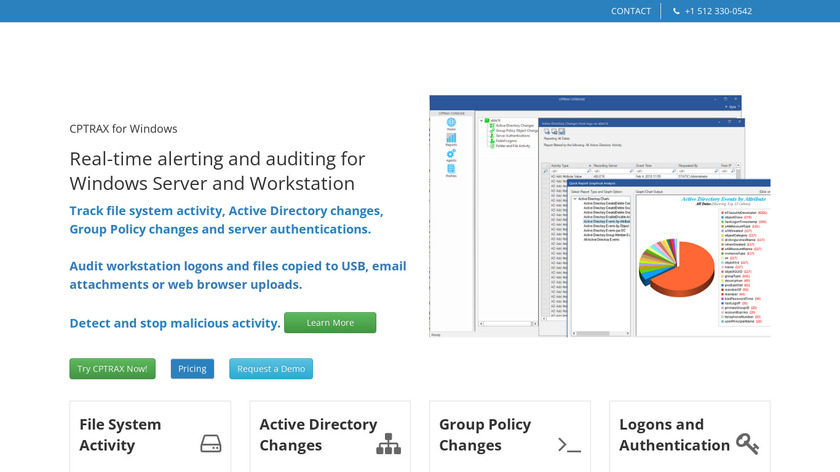Open the Reports chart icon in console sidebar
Image resolution: width=840 pixels, height=472 pixels.
coord(451,139)
